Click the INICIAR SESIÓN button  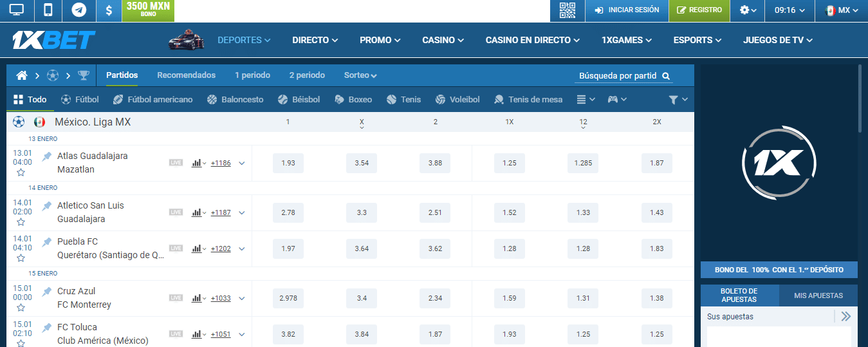[627, 10]
